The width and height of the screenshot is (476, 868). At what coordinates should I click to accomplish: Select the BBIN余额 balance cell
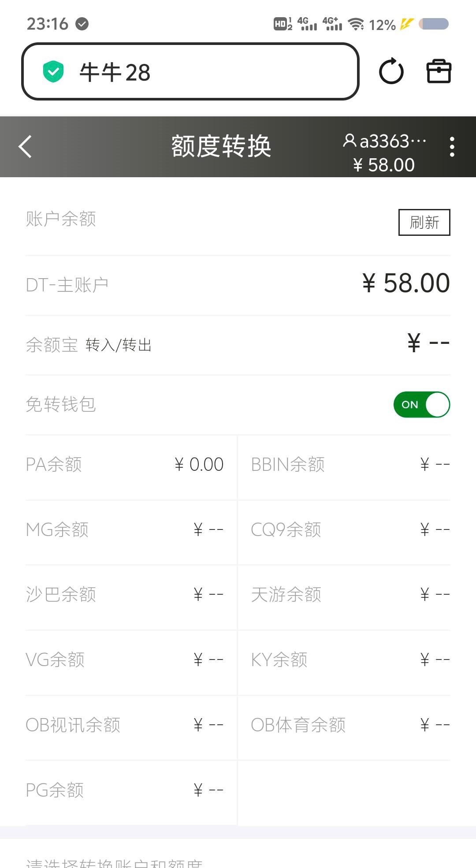350,465
